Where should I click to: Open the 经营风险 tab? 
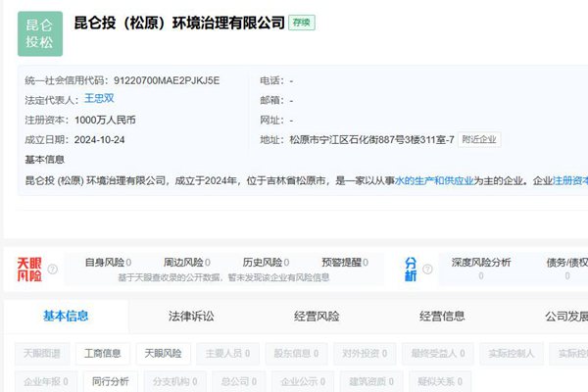pos(317,316)
